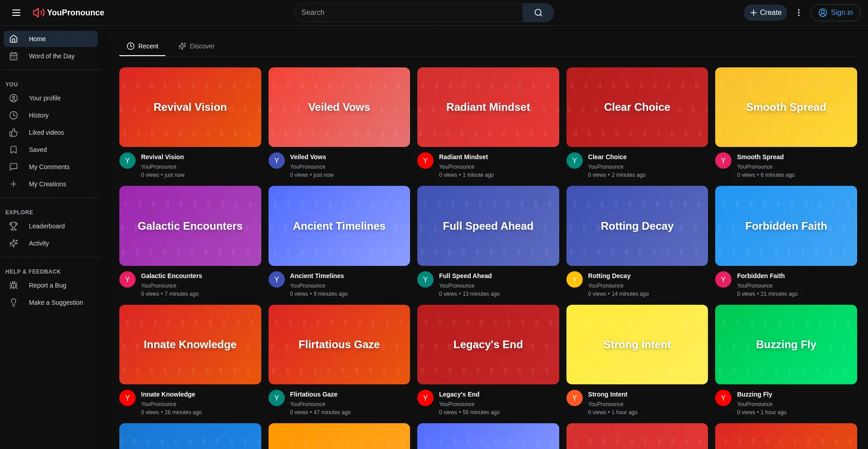
Task: Switch to the Discover tab
Action: click(x=196, y=46)
